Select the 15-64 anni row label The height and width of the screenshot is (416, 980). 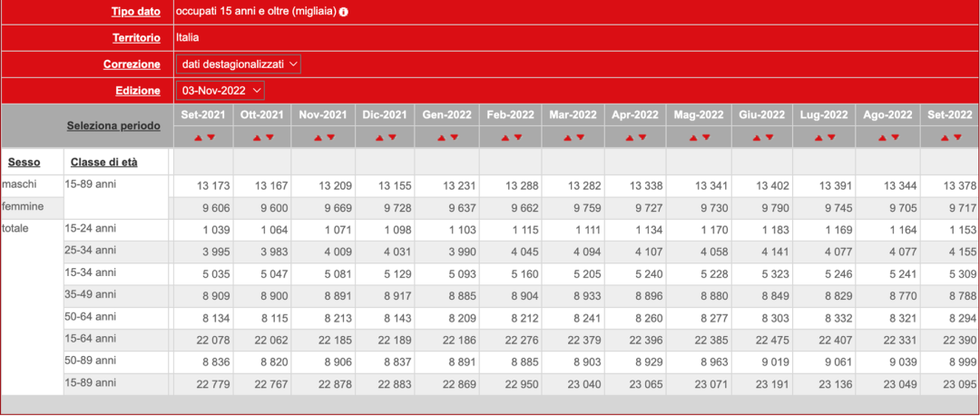[90, 339]
